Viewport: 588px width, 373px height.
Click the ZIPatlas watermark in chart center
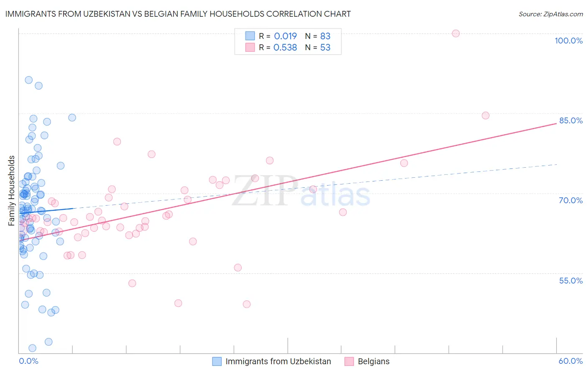click(301, 192)
